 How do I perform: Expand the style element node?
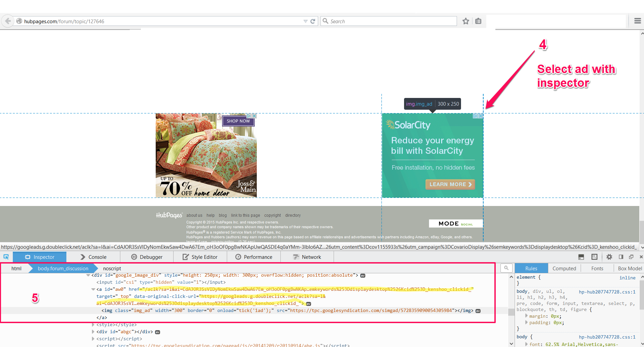point(93,325)
